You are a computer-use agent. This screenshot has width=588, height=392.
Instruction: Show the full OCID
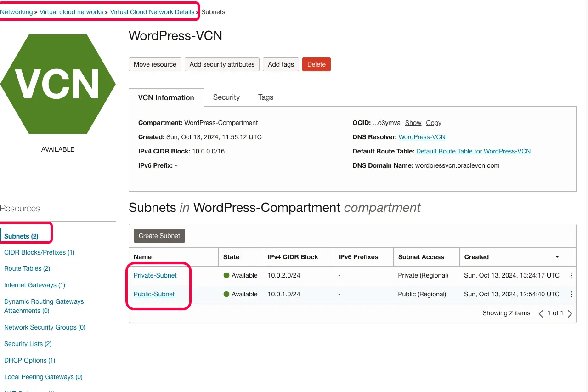(x=413, y=123)
